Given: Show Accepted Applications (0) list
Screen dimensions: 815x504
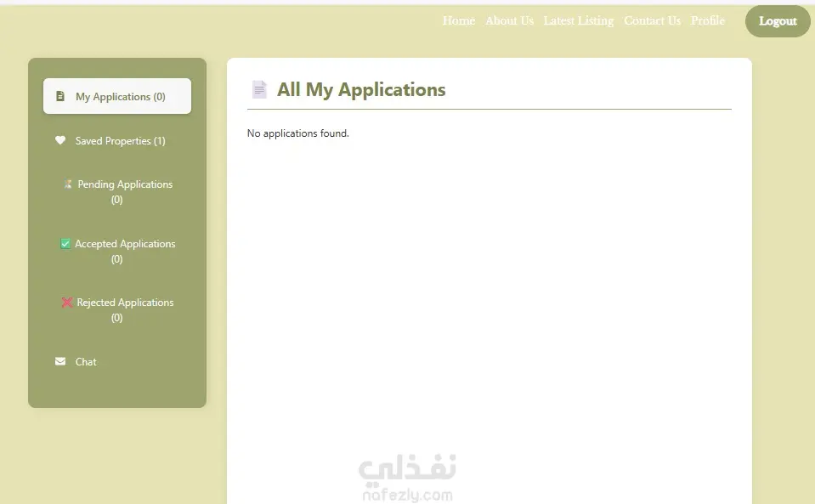Looking at the screenshot, I should [x=117, y=251].
